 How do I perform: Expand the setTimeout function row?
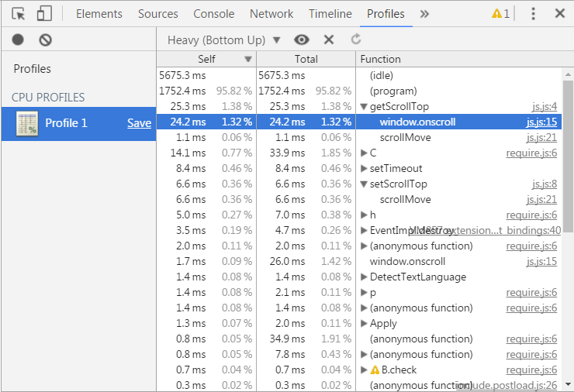(365, 168)
